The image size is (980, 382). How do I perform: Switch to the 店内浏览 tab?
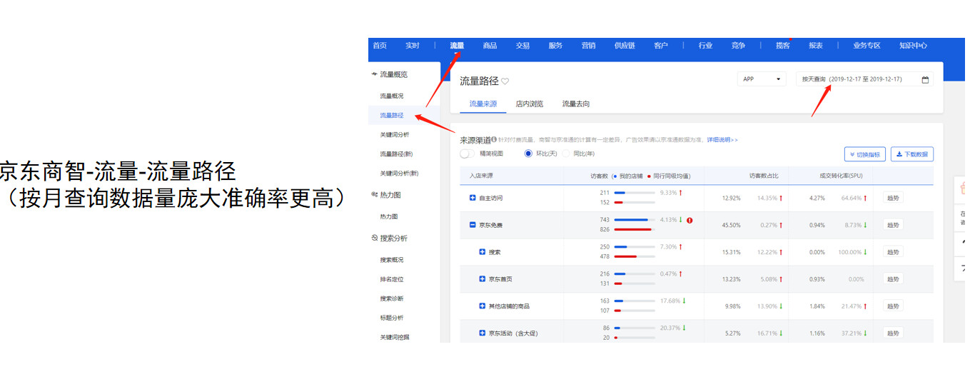(530, 104)
